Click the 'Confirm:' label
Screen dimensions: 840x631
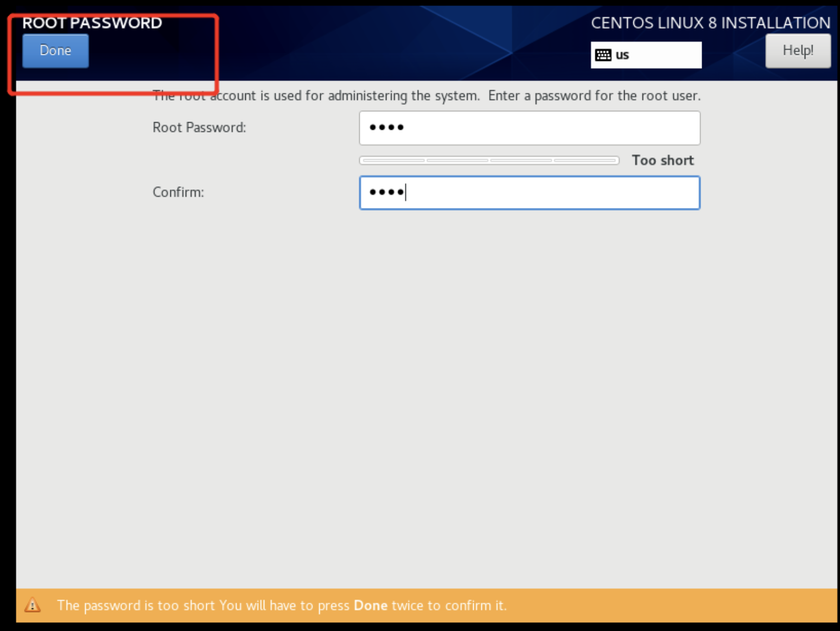178,192
